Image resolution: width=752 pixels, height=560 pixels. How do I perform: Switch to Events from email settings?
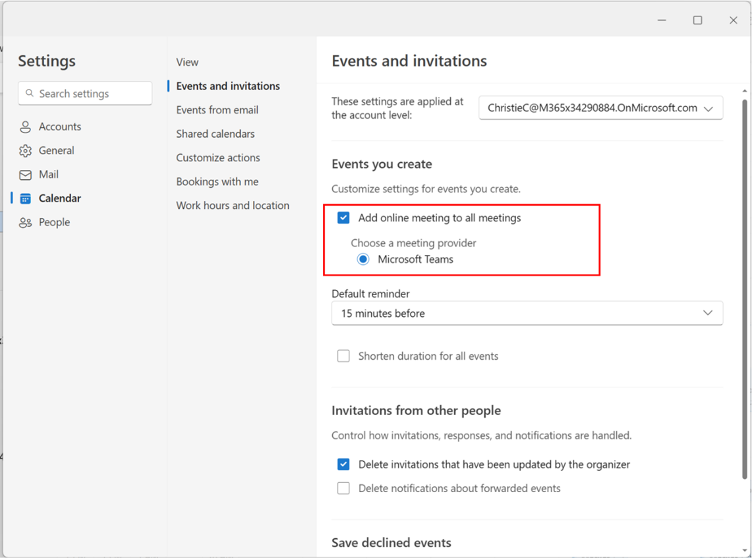217,109
